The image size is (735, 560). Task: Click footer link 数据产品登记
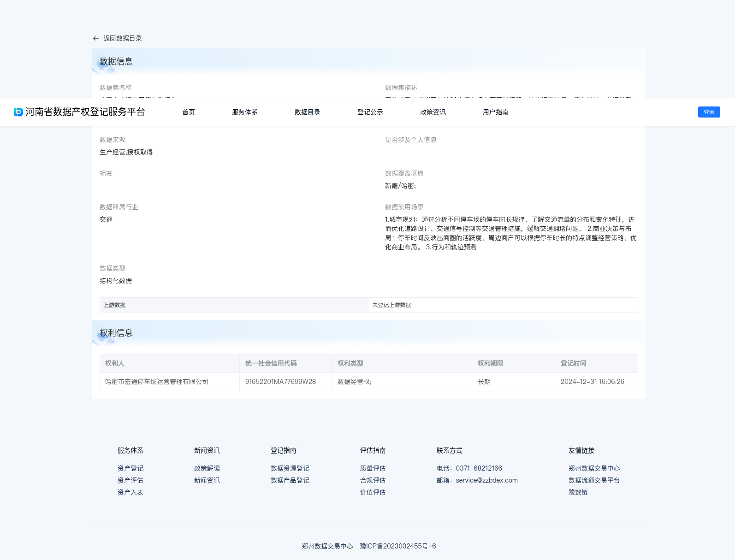coord(290,480)
